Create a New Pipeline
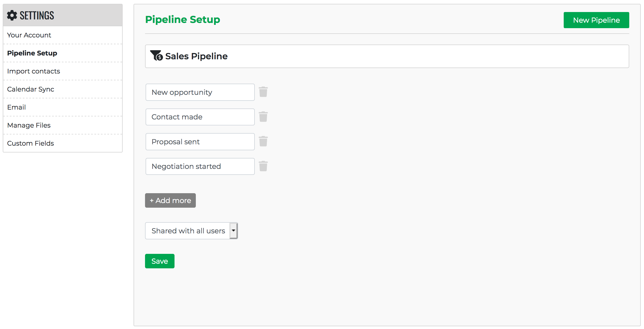644x329 pixels. coord(596,20)
